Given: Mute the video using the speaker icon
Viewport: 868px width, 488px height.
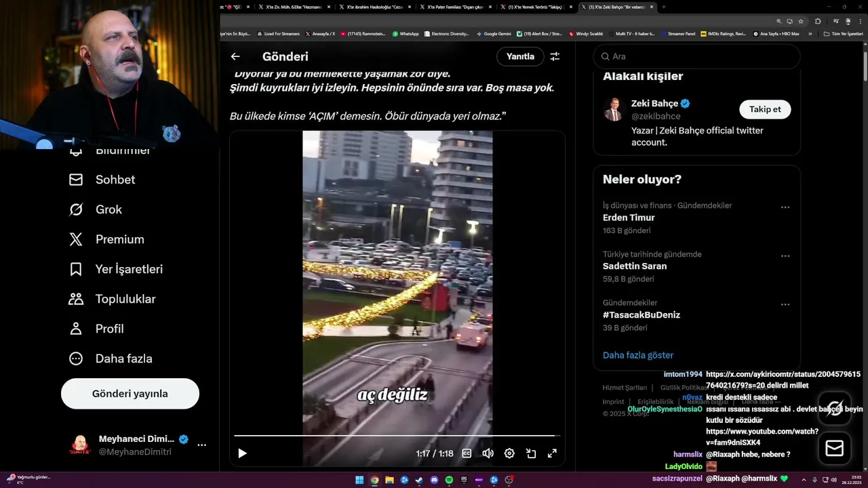Looking at the screenshot, I should coord(488,453).
